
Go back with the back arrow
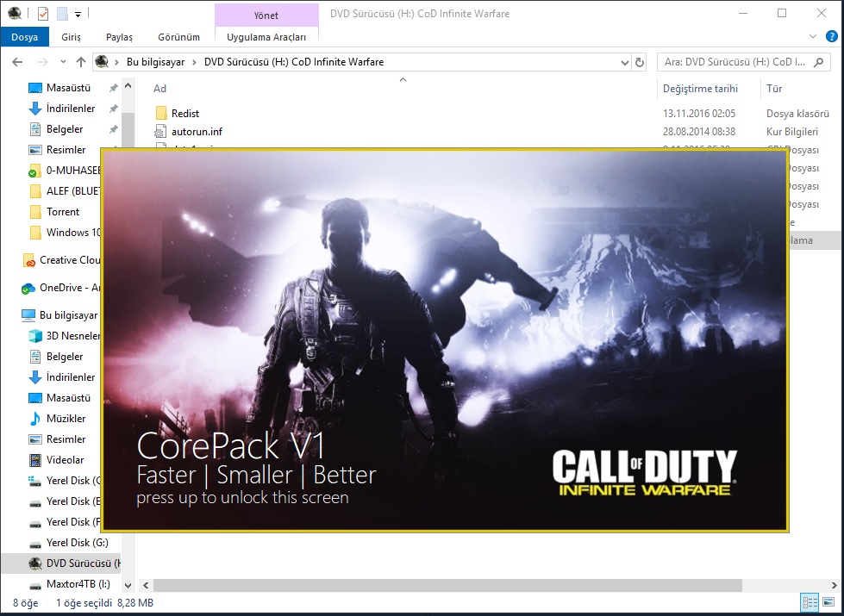pos(17,62)
